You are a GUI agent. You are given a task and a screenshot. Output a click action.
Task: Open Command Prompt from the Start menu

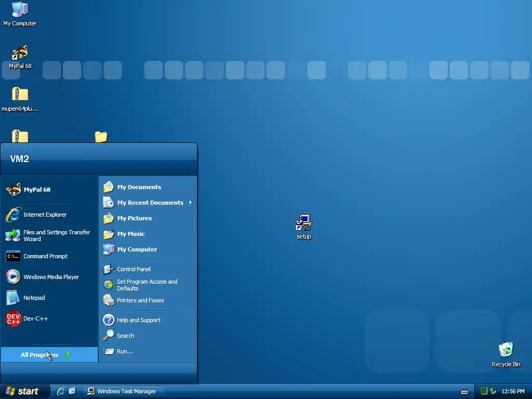pyautogui.click(x=49, y=256)
